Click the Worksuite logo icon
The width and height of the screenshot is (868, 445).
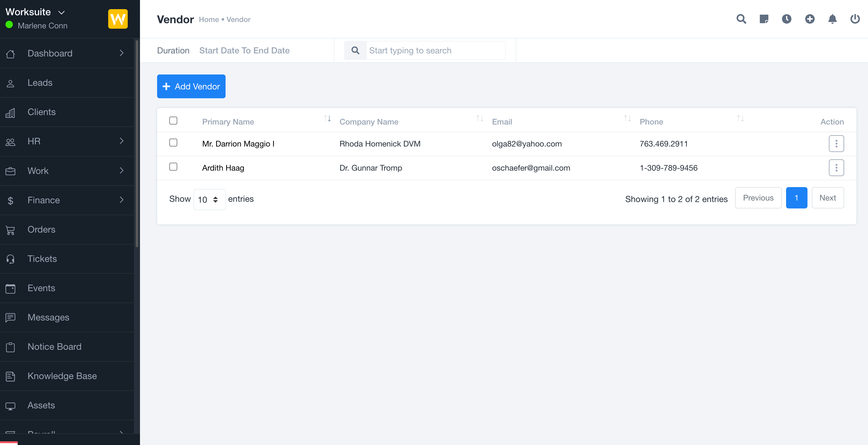click(x=117, y=19)
